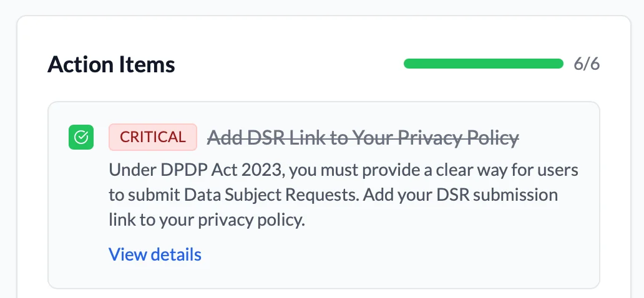644x298 pixels.
Task: Click the red CRITICAL priority badge
Action: [x=153, y=137]
